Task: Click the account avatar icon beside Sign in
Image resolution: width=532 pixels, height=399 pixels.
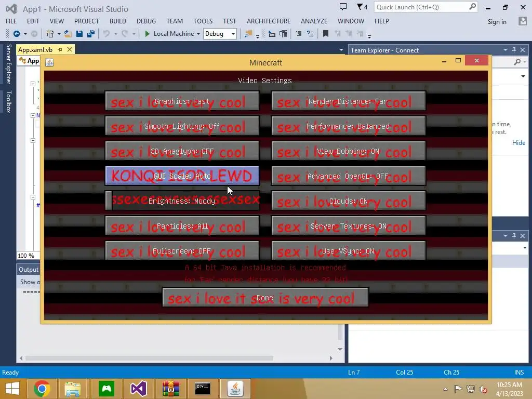Action: click(x=523, y=21)
